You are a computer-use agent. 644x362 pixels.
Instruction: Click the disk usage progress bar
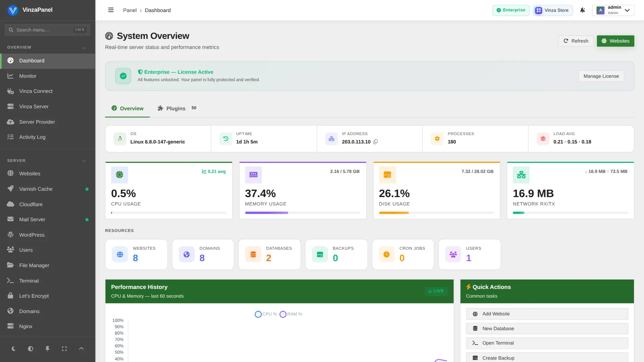click(436, 213)
